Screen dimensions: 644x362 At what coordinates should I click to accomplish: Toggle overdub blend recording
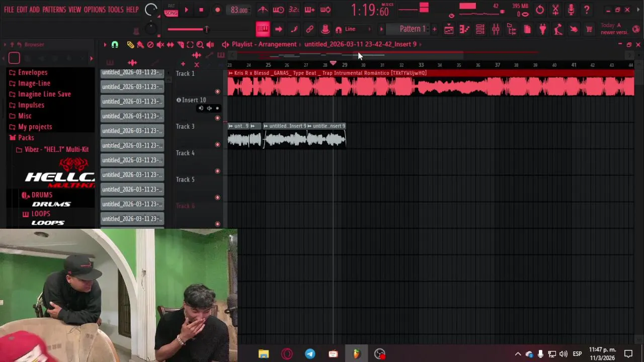tap(309, 10)
